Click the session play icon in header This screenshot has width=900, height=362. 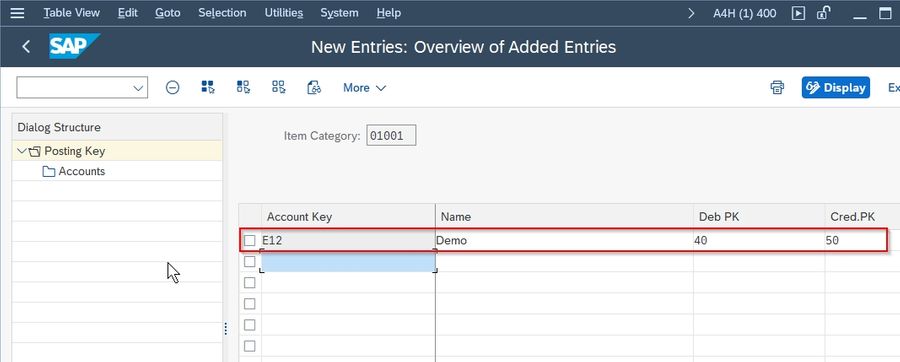click(x=798, y=13)
